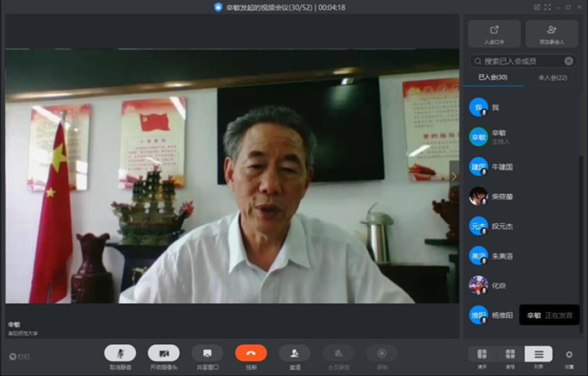Click the 添加参会人 add participant button
This screenshot has width=588, height=376.
(x=552, y=34)
